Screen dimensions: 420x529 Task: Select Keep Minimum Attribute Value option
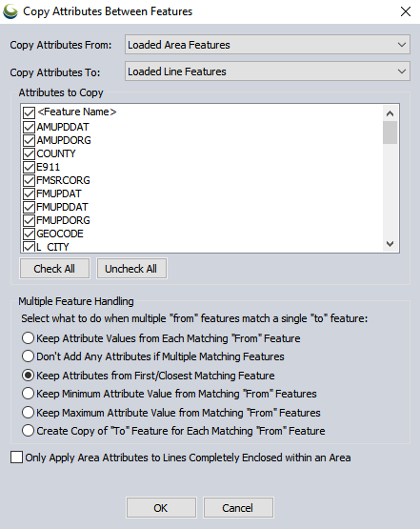(28, 394)
